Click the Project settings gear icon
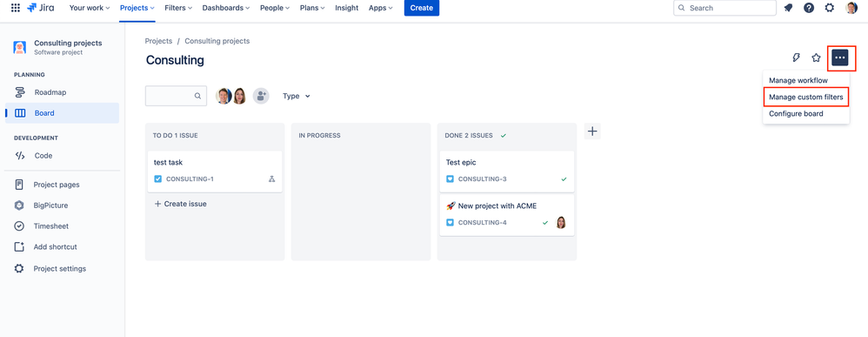The width and height of the screenshot is (868, 337). pyautogui.click(x=19, y=268)
